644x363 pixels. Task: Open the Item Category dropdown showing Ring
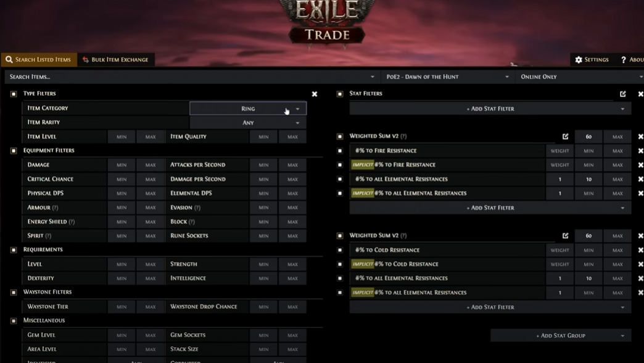click(247, 108)
